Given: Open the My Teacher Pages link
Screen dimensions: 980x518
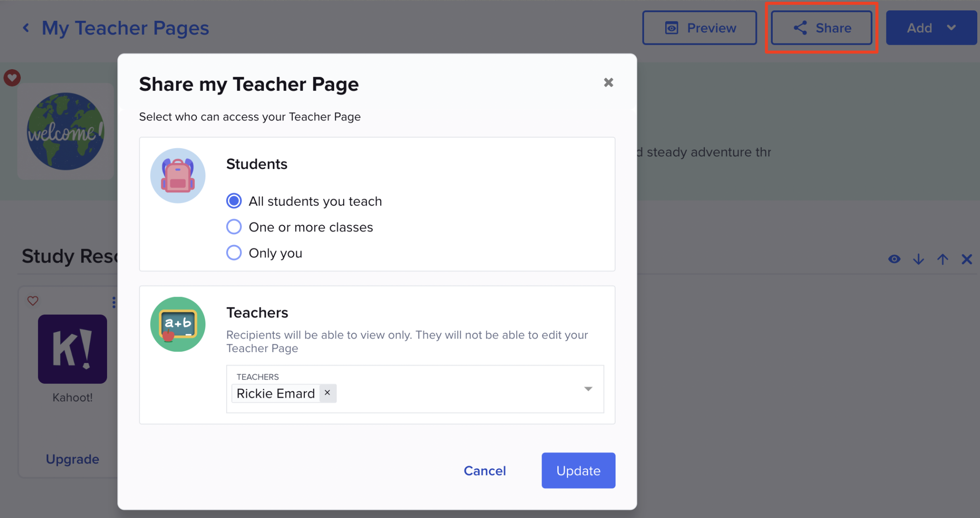Looking at the screenshot, I should (125, 28).
